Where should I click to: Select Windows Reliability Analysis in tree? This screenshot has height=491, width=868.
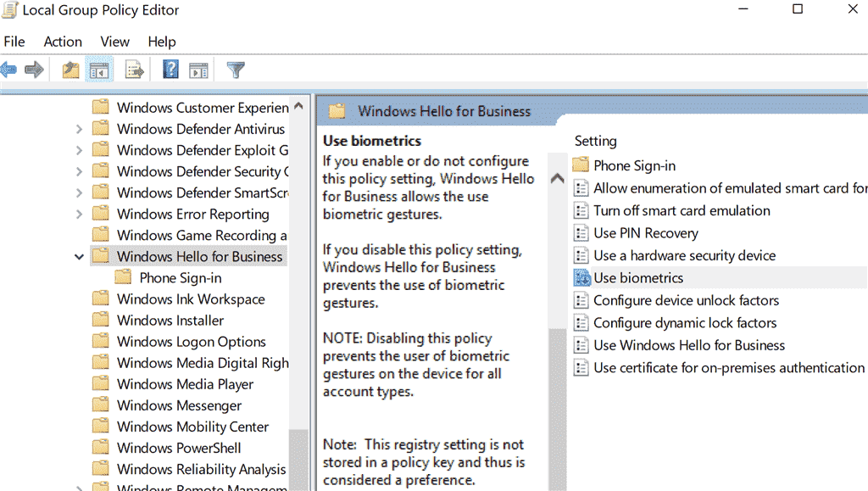click(x=202, y=469)
